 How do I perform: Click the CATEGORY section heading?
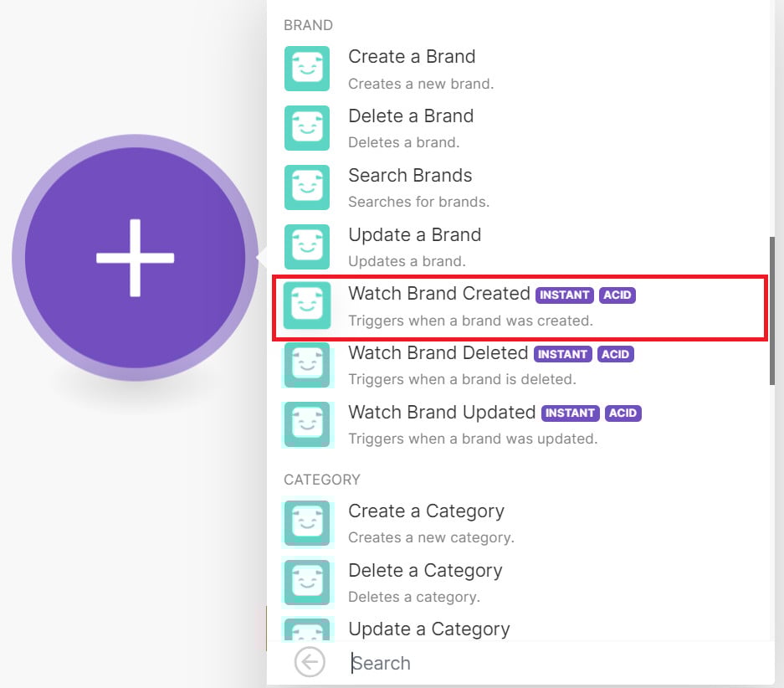(321, 480)
